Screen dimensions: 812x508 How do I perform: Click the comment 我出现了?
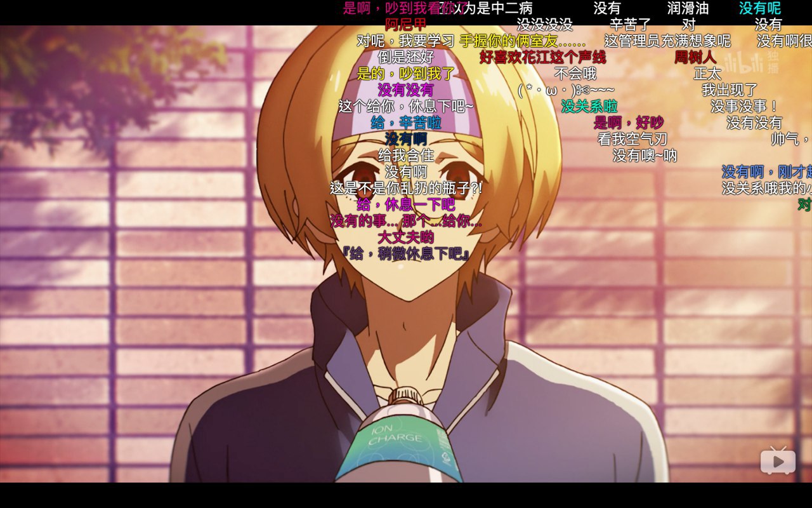click(730, 90)
